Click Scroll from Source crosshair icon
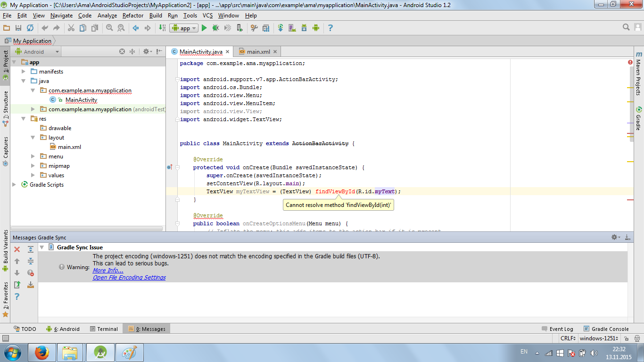Viewport: 644px width, 362px height. pos(122,51)
